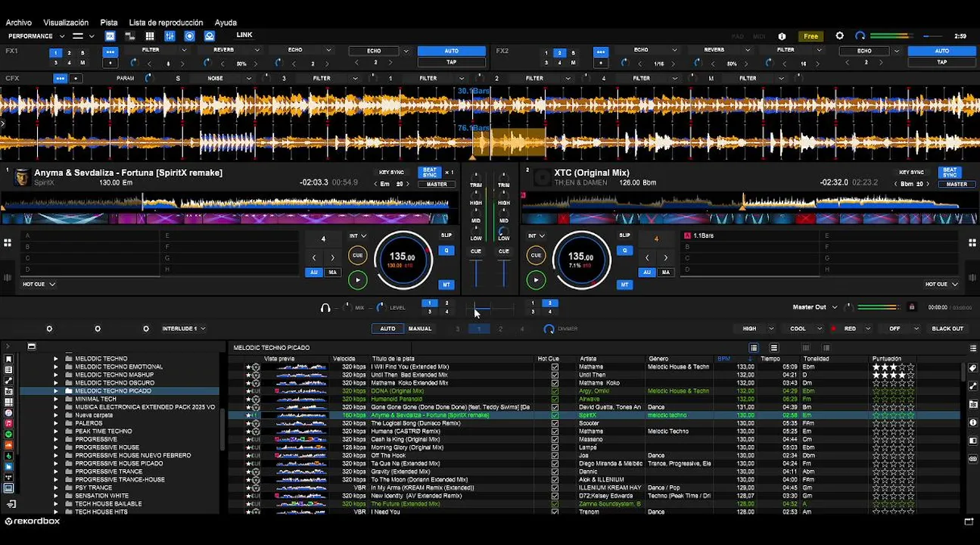Toggle hot cue checkbox for DONA track
The width and height of the screenshot is (980, 545).
(x=555, y=391)
